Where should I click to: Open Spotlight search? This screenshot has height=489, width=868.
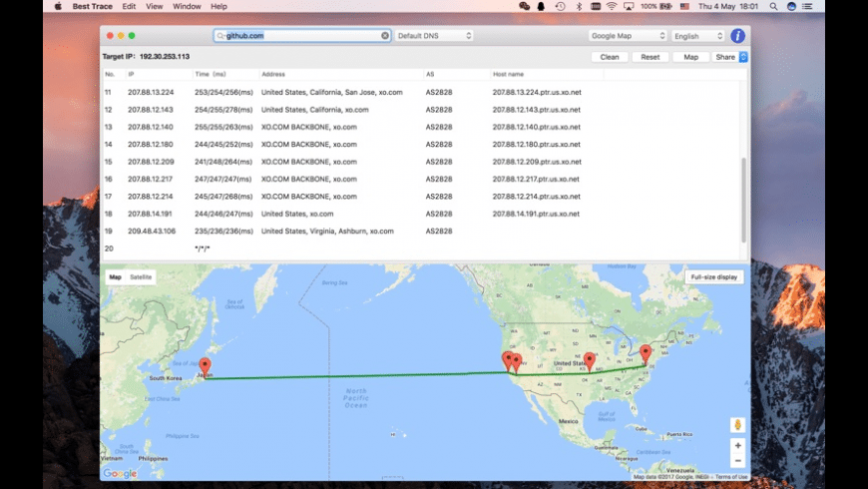point(773,6)
